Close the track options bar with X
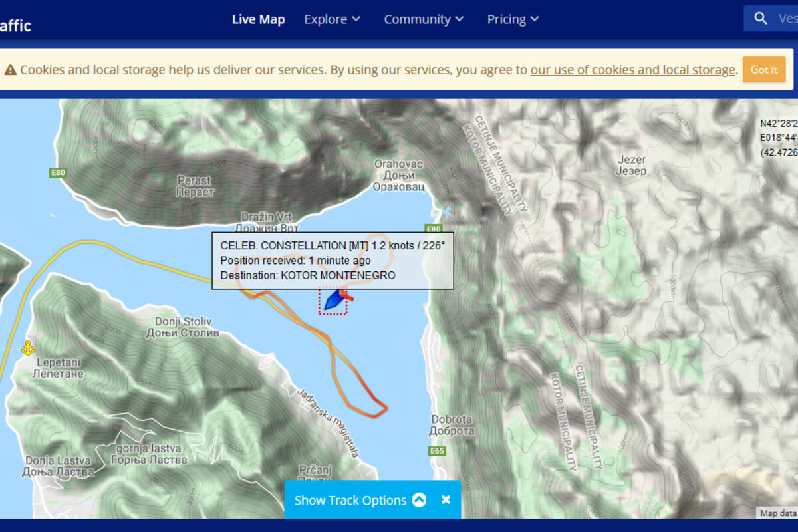Viewport: 798px width, 532px height. tap(446, 500)
